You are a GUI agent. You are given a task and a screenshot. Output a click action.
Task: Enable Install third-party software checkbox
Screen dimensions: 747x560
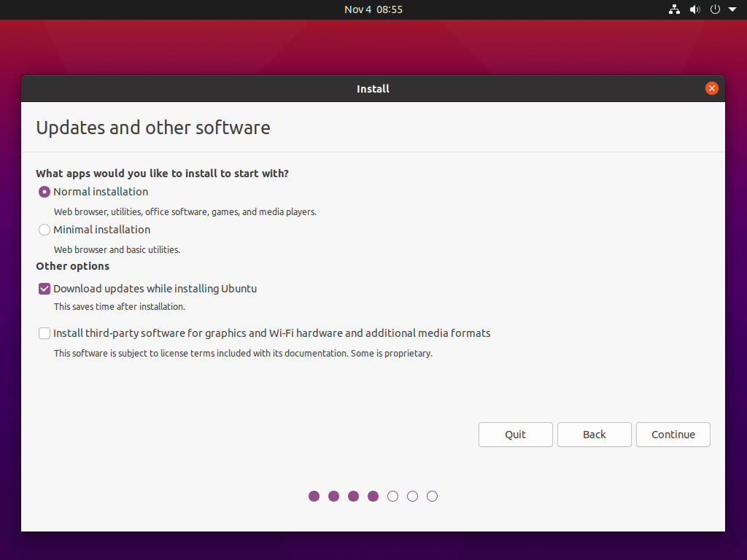(44, 333)
